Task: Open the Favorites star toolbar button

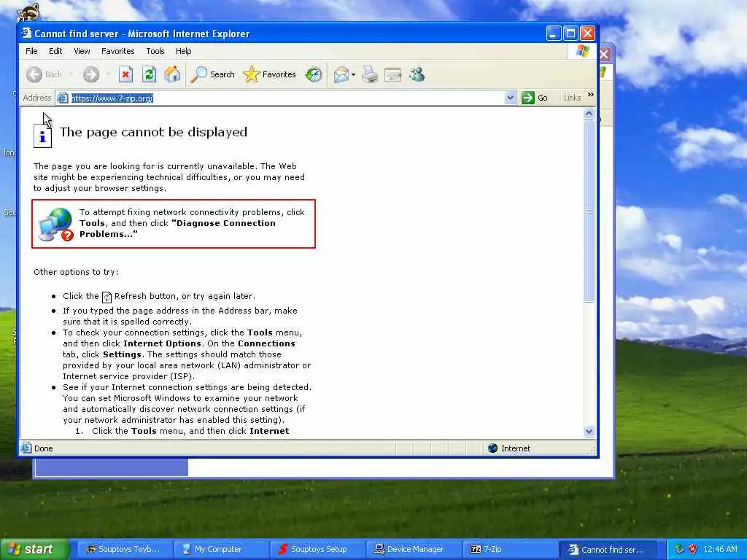Action: point(270,74)
